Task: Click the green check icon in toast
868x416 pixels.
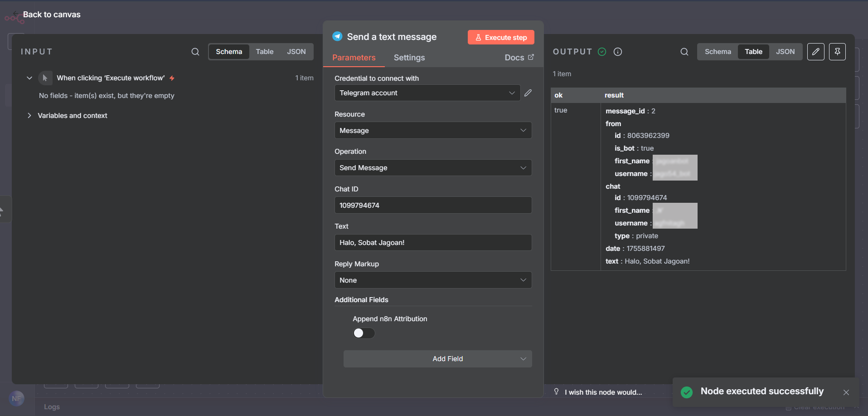Action: click(x=687, y=392)
